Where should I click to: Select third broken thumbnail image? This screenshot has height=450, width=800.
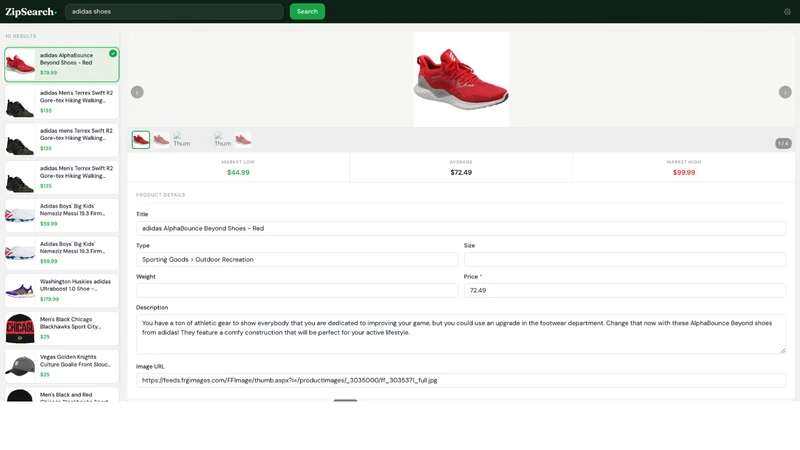[182, 140]
